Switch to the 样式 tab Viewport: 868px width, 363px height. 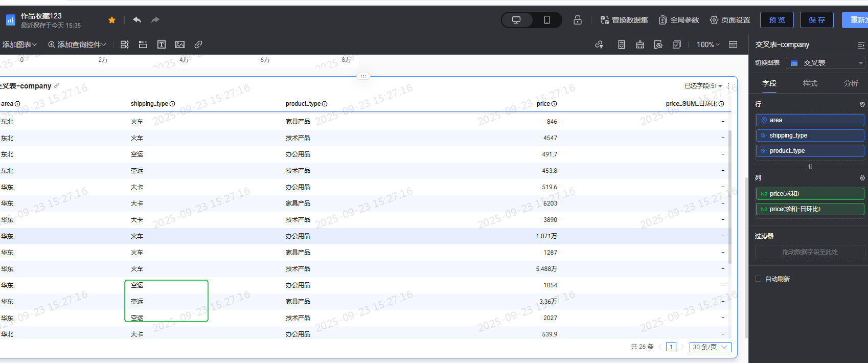pos(810,83)
